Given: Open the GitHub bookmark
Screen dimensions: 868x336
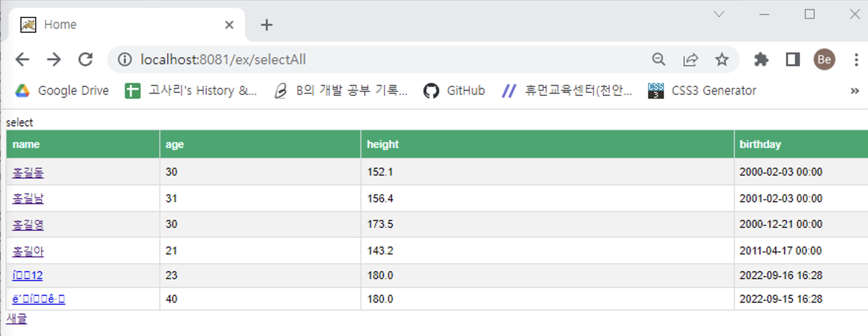Looking at the screenshot, I should (454, 91).
